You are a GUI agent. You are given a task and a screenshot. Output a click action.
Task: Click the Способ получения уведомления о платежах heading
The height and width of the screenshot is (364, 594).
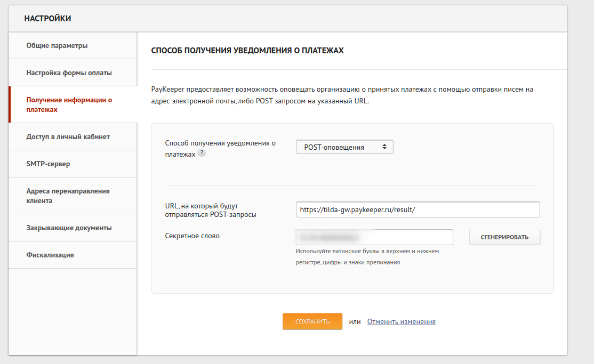click(247, 51)
